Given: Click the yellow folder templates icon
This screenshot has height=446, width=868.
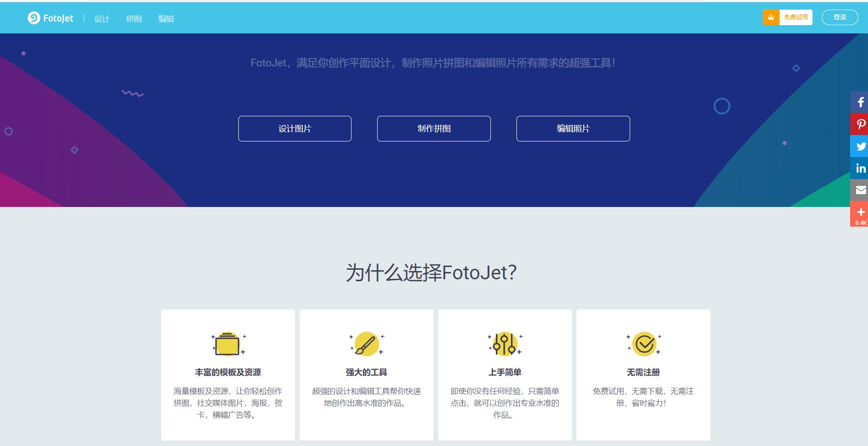Looking at the screenshot, I should [x=228, y=344].
